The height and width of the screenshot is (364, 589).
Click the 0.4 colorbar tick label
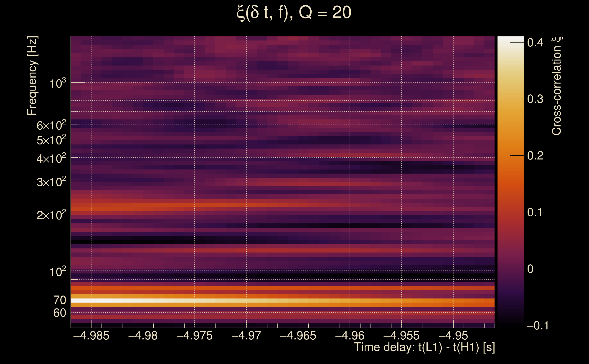click(x=535, y=43)
